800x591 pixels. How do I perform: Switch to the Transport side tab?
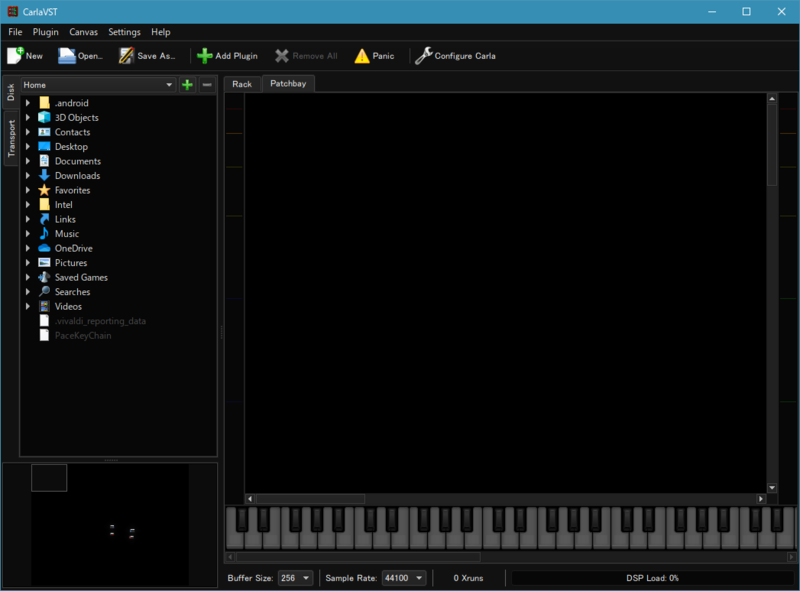pyautogui.click(x=11, y=138)
